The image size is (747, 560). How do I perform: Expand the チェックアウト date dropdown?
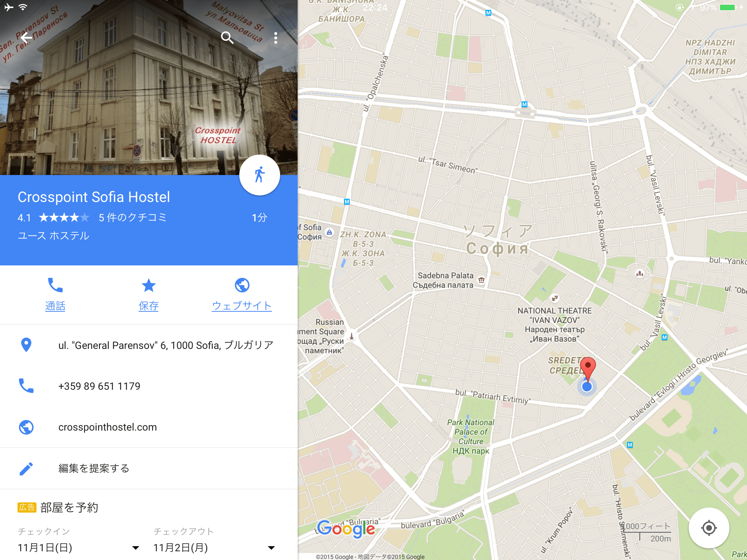click(x=214, y=548)
